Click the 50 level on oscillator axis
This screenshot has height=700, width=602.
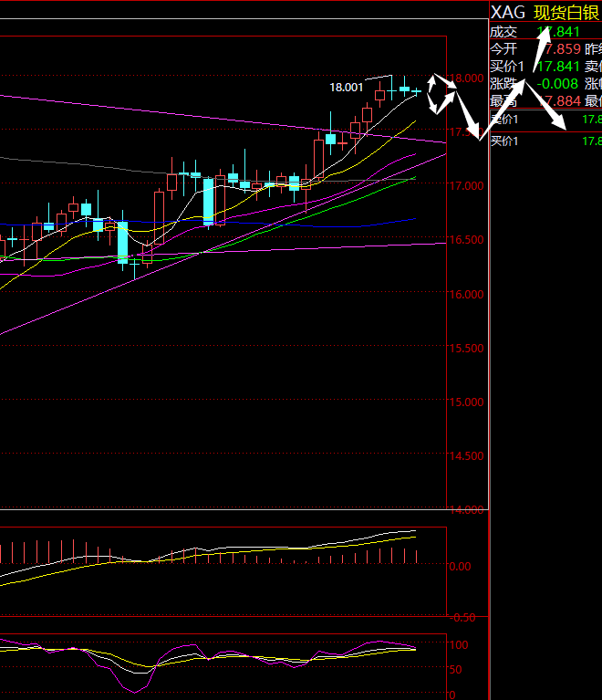[459, 669]
